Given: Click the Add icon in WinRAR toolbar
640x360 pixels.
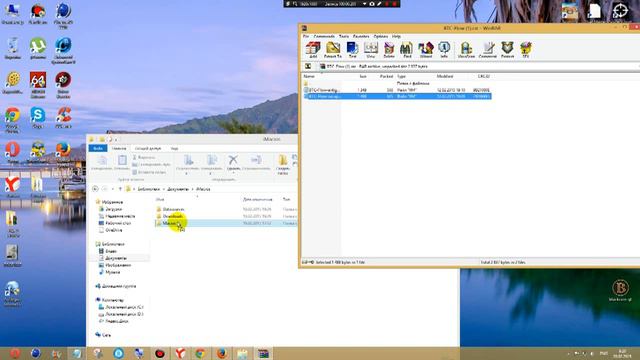Looking at the screenshot, I should [313, 50].
